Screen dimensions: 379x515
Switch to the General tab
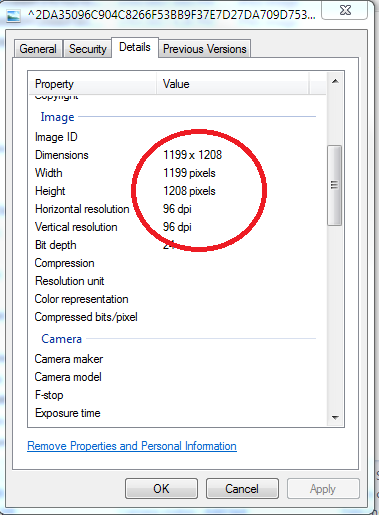click(x=38, y=49)
